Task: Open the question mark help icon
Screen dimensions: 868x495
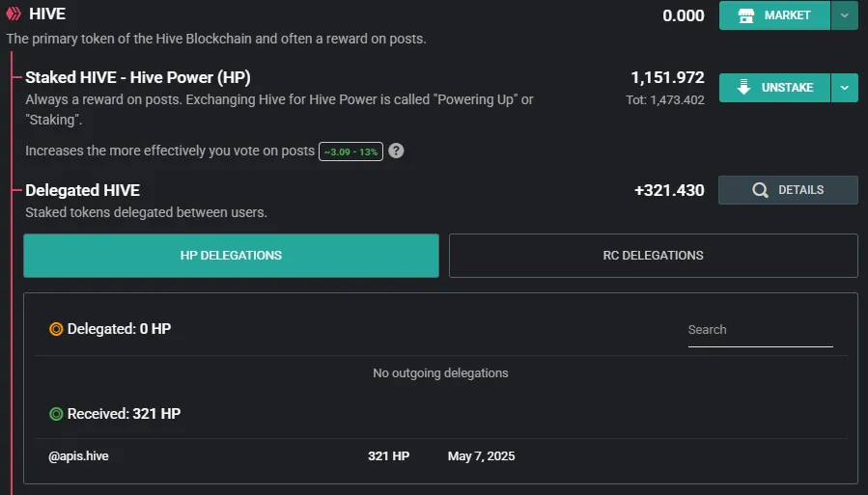Action: click(x=396, y=151)
